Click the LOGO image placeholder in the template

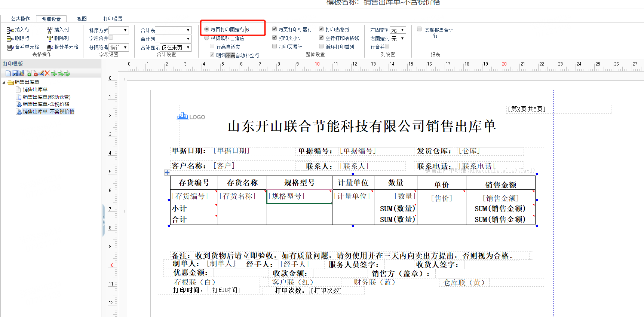point(191,116)
